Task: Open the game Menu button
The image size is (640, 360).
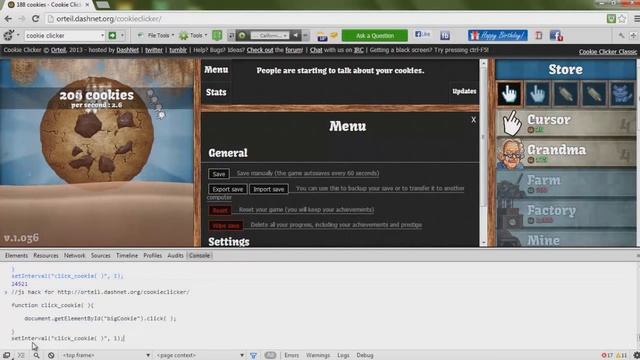Action: tap(216, 70)
